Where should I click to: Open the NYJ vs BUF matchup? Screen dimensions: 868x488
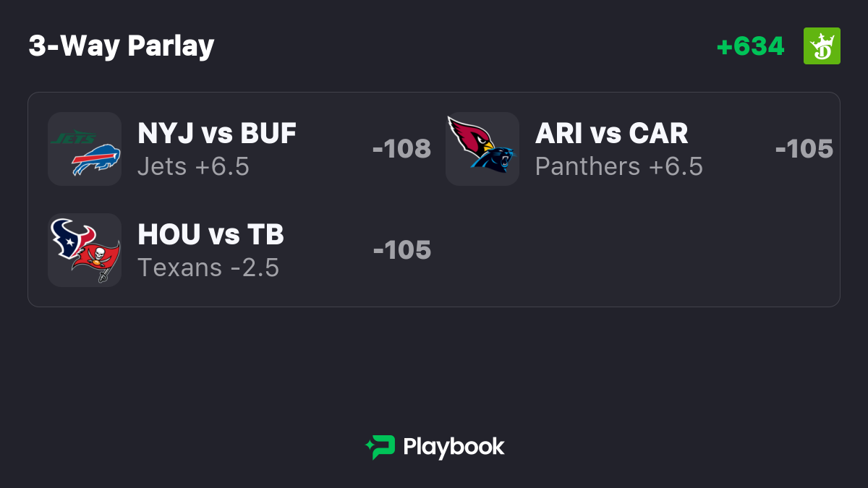click(217, 134)
